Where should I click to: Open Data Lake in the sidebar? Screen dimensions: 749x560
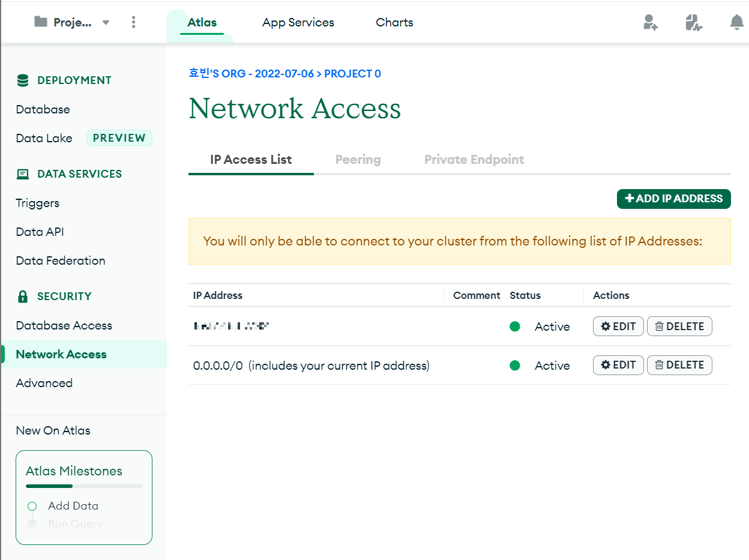pos(44,138)
